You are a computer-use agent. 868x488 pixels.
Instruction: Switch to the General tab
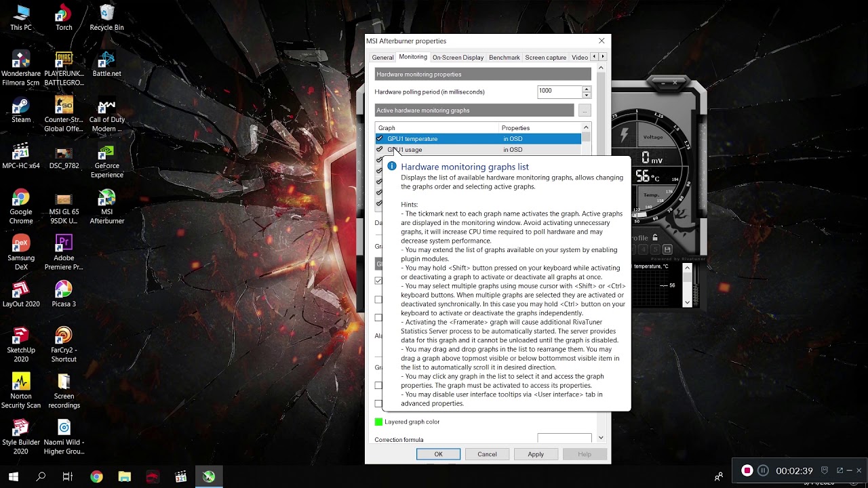point(382,58)
